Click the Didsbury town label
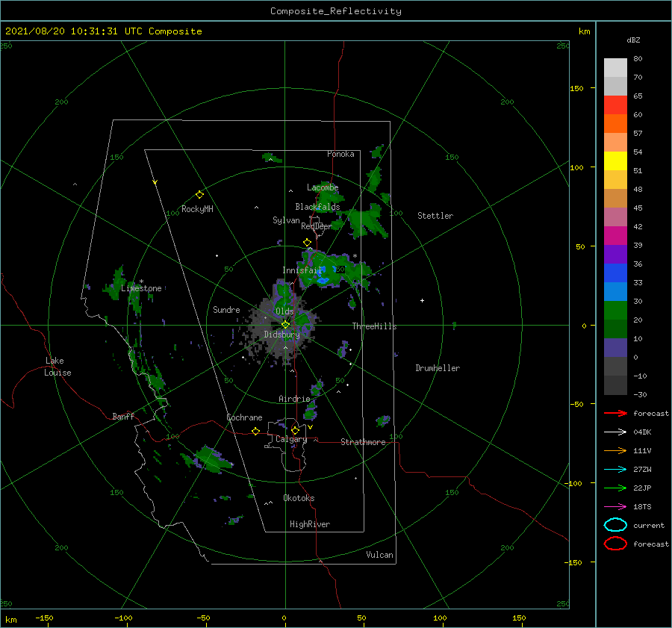 (281, 335)
